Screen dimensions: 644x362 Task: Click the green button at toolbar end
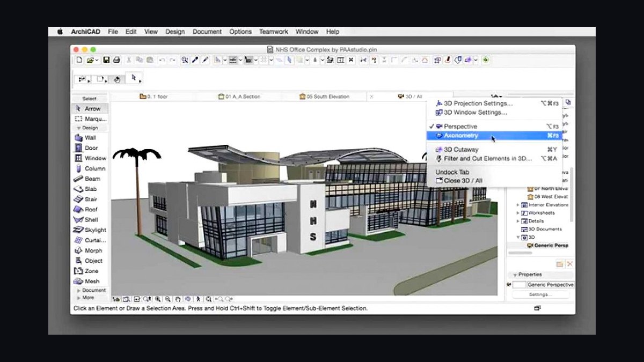[486, 60]
